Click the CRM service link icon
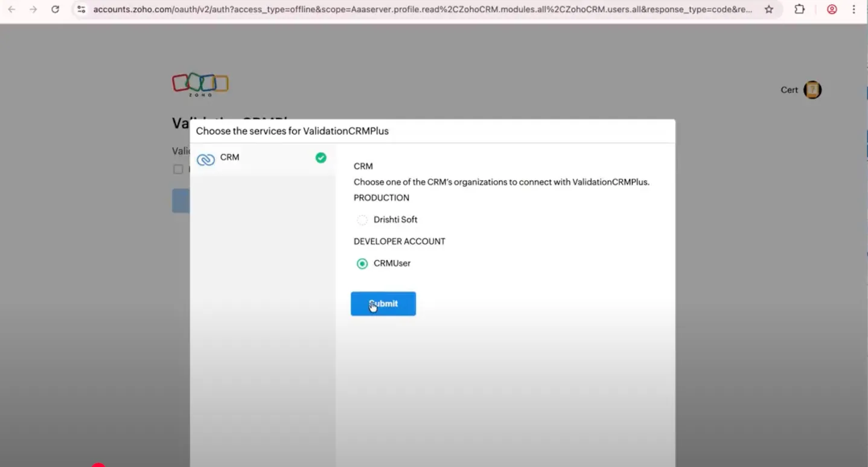Image resolution: width=868 pixels, height=467 pixels. coord(206,159)
